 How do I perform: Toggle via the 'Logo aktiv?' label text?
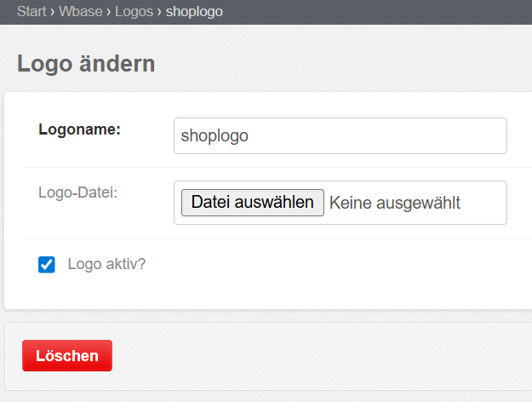click(106, 264)
